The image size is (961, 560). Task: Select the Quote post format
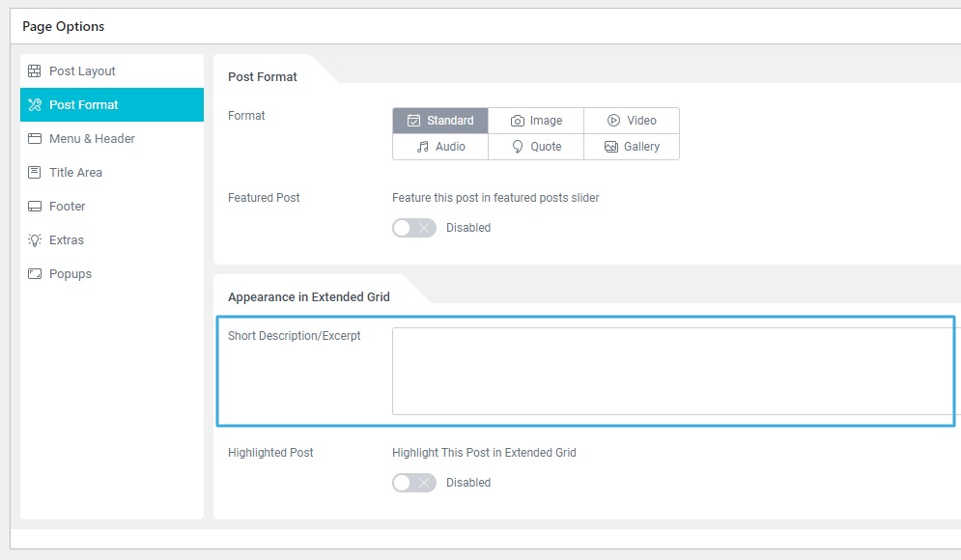point(536,147)
